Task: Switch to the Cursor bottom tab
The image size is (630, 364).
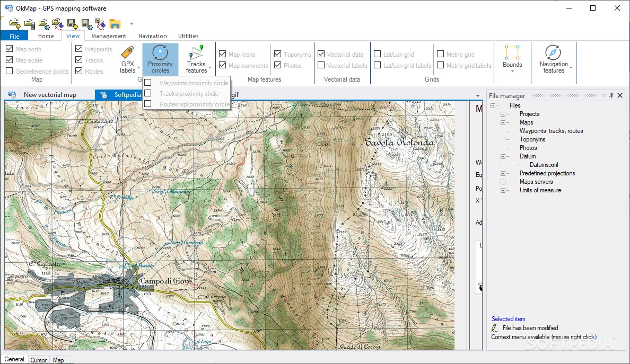Action: click(39, 360)
